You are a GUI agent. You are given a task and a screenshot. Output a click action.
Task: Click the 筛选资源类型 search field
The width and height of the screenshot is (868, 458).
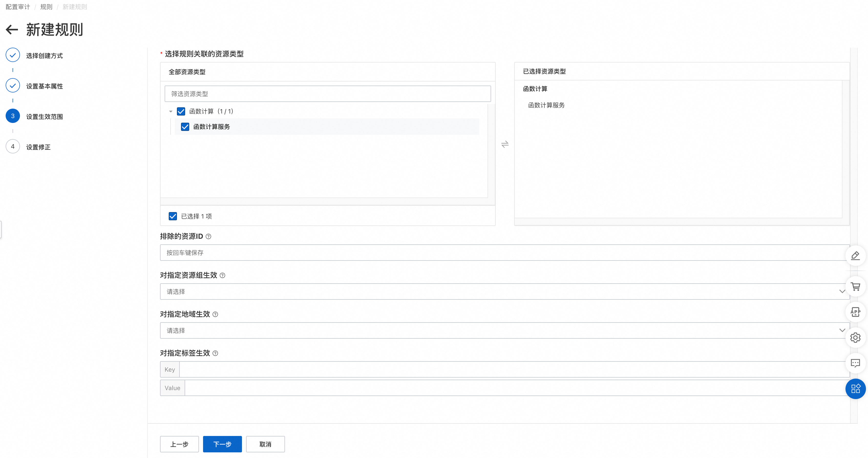[327, 94]
